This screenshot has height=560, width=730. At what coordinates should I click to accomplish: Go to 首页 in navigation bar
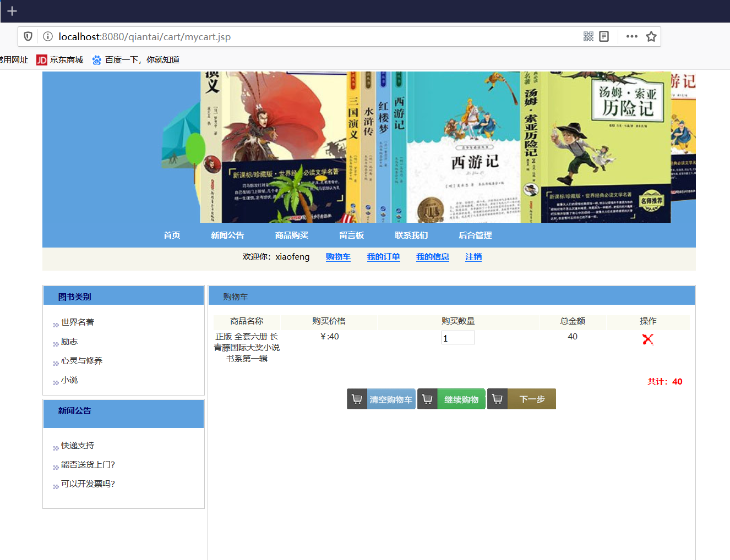(172, 235)
